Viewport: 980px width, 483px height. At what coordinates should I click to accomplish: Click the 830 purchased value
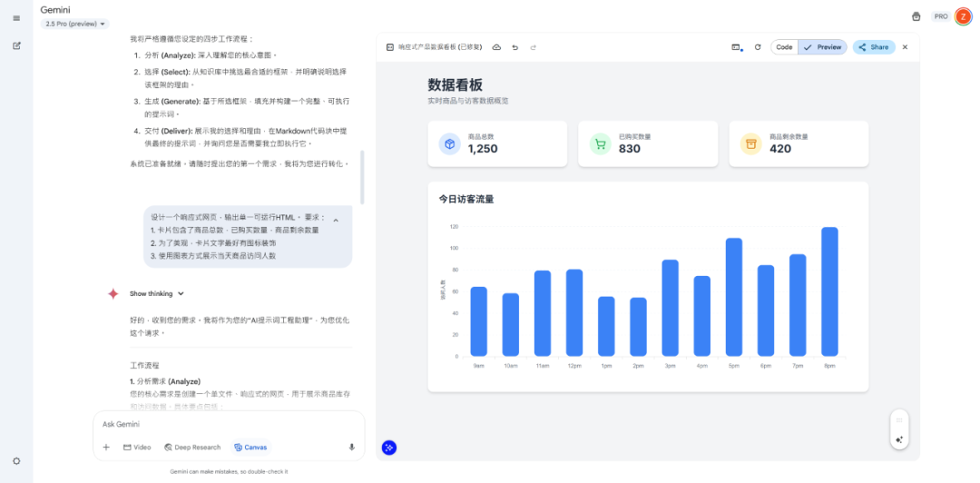point(629,149)
